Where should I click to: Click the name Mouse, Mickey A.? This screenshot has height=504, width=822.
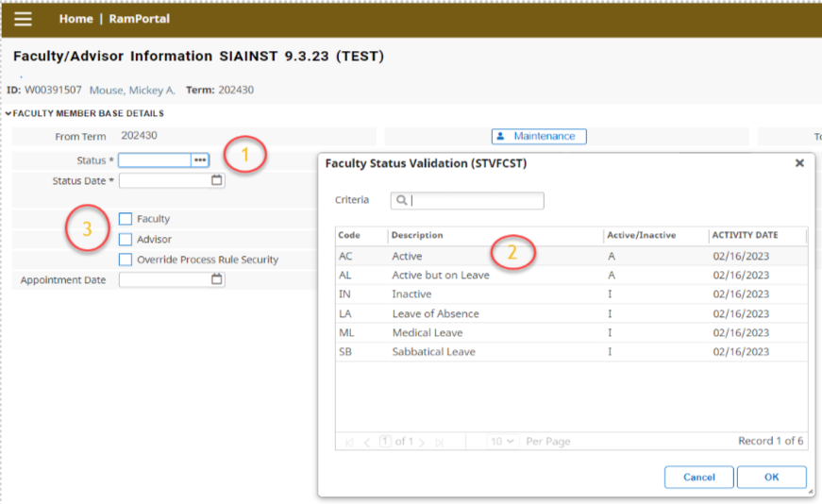[x=132, y=91]
